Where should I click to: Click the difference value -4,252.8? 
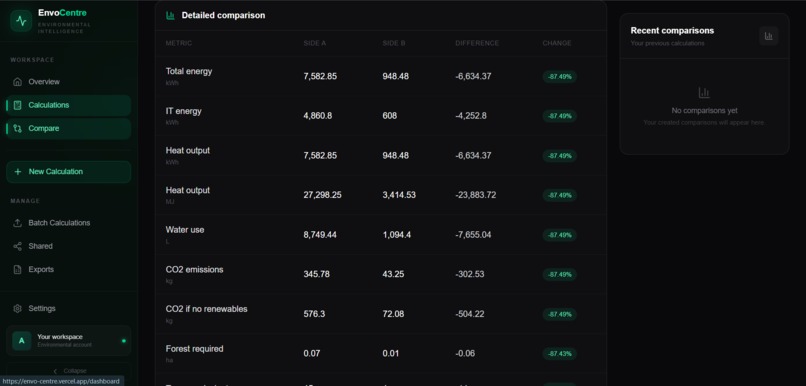coord(471,116)
